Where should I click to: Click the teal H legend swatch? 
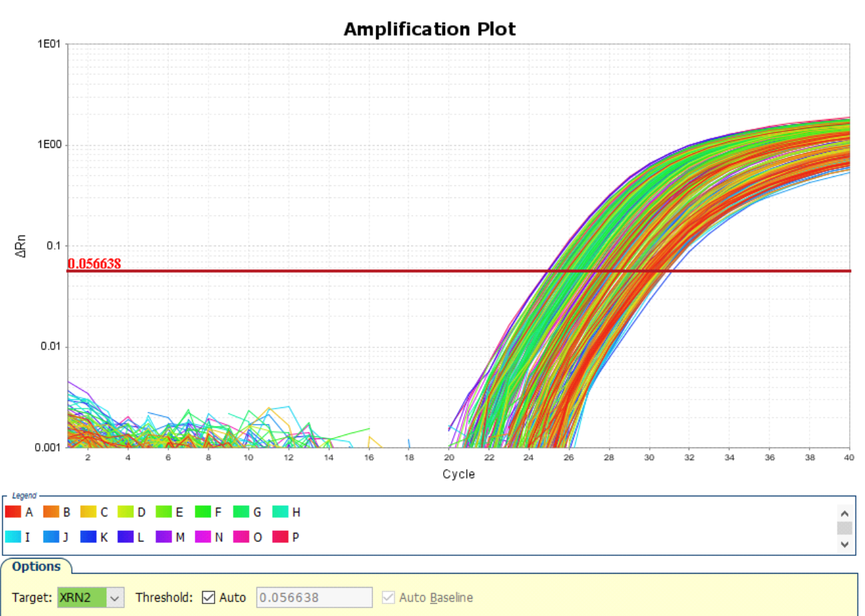pyautogui.click(x=281, y=512)
